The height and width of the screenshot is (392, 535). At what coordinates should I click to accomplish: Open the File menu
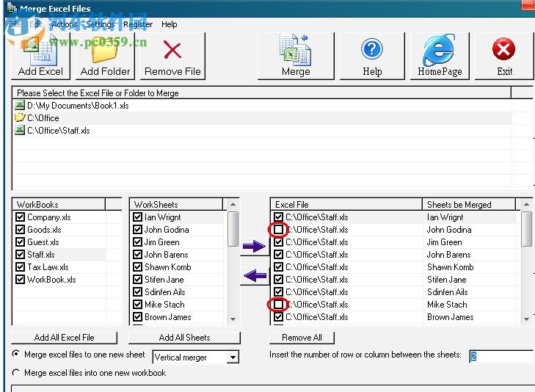coord(15,24)
